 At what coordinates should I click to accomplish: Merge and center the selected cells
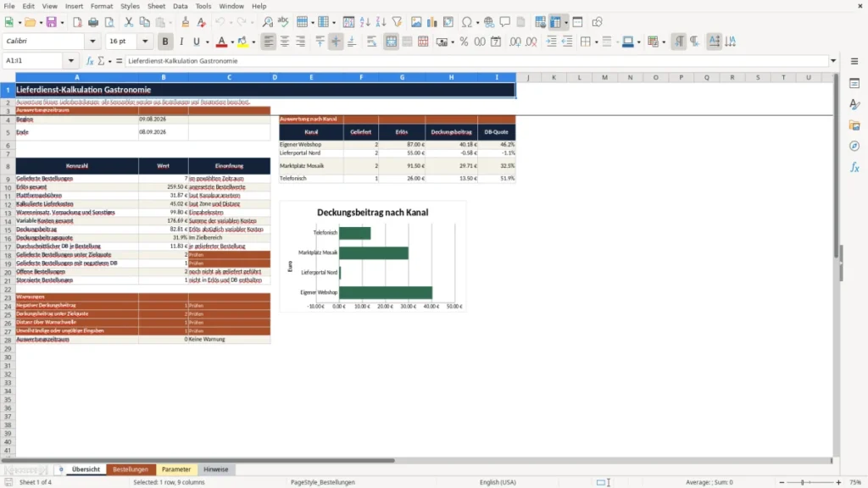pos(391,42)
